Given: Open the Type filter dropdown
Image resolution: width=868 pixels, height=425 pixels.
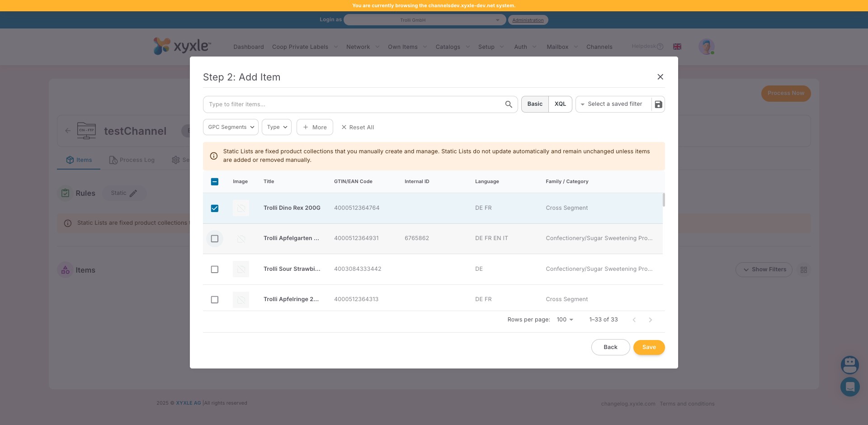Looking at the screenshot, I should tap(277, 127).
